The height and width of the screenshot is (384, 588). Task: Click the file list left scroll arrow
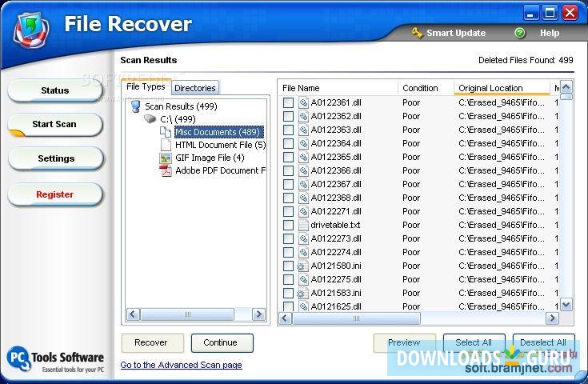(285, 318)
